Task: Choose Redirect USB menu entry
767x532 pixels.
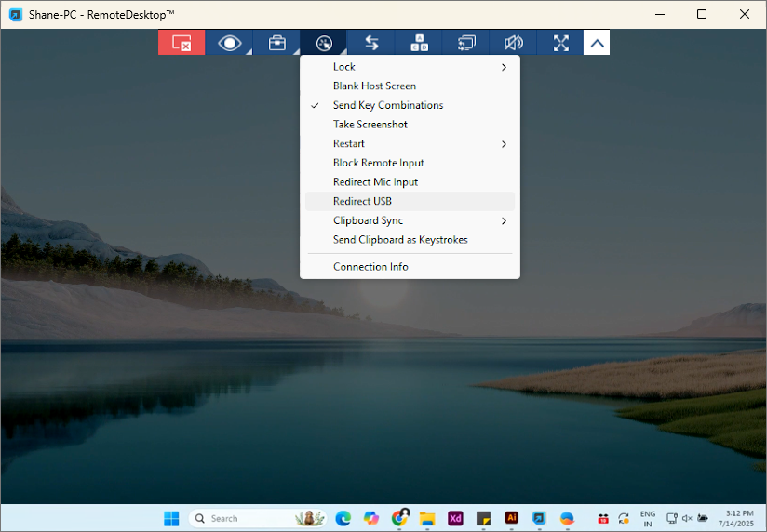Action: (362, 202)
